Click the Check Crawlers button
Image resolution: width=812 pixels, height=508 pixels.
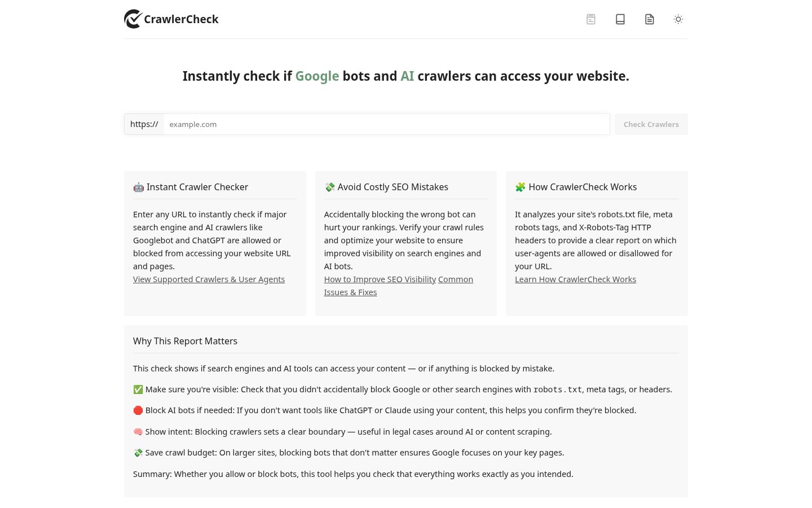pyautogui.click(x=651, y=124)
